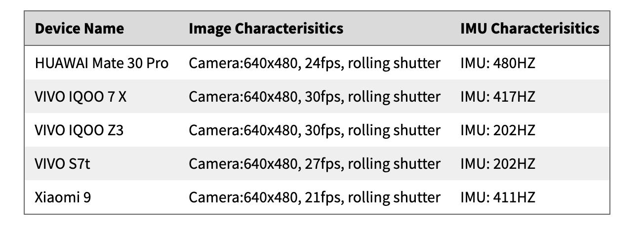Select the IMU: 202HZ cell for VIVO S7t
Image resolution: width=644 pixels, height=231 pixels.
[x=498, y=164]
